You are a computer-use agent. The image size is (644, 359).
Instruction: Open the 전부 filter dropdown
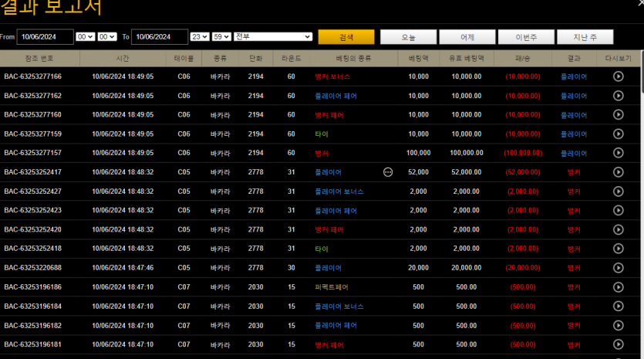click(273, 37)
